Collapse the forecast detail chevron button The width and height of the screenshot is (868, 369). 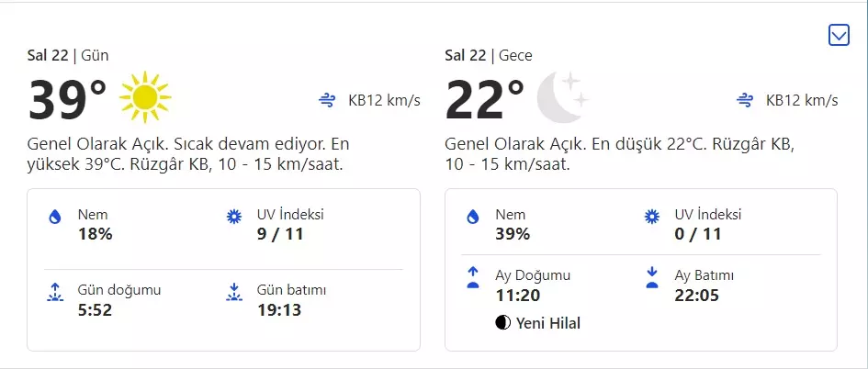pyautogui.click(x=838, y=35)
